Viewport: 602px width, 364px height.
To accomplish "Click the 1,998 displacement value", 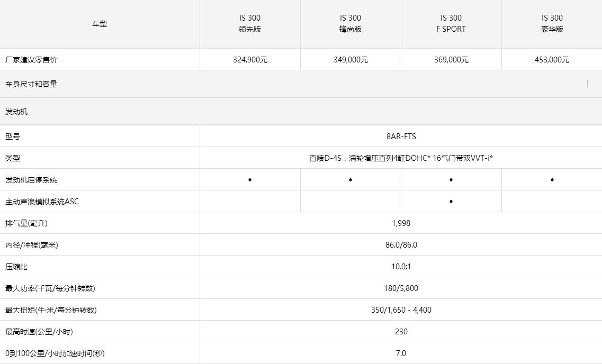I will 401,223.
